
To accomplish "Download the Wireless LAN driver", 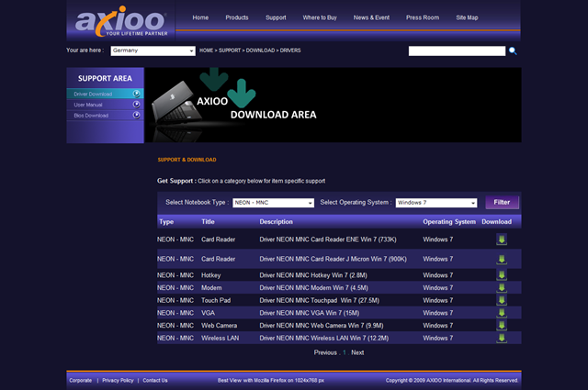I will point(502,338).
